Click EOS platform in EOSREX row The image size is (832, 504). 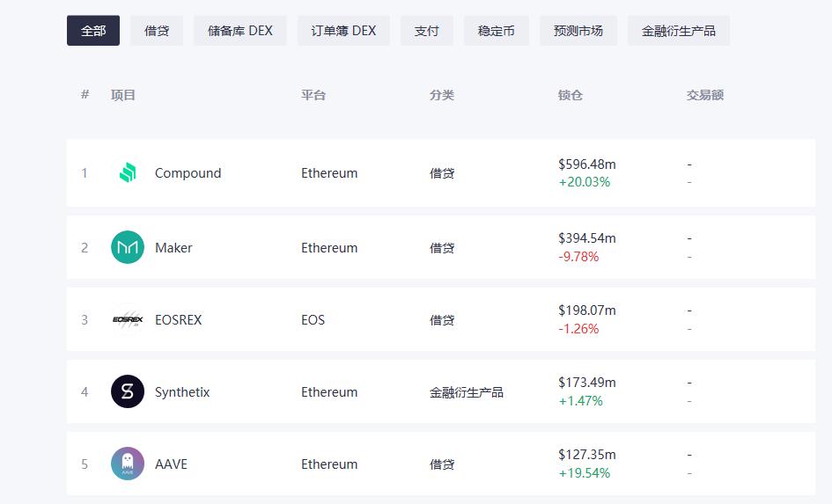pyautogui.click(x=313, y=320)
